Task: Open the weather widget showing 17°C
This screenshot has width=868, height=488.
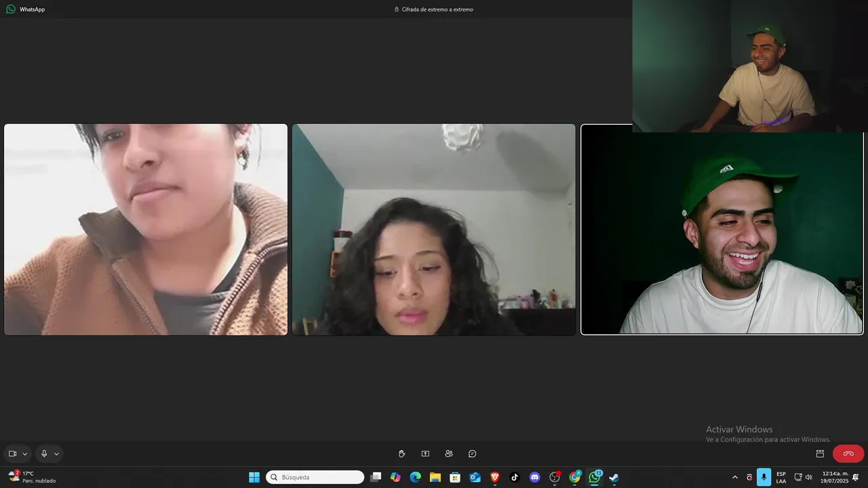Action: 32,477
